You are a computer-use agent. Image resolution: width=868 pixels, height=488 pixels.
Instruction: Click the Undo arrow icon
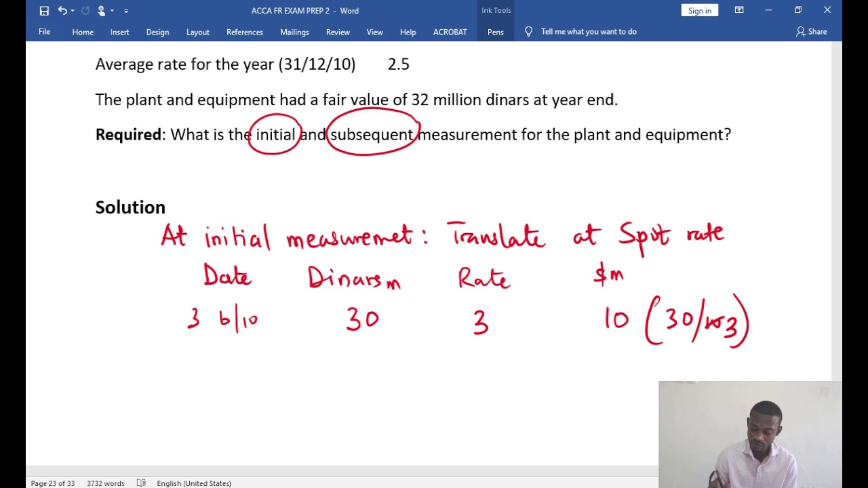[62, 10]
